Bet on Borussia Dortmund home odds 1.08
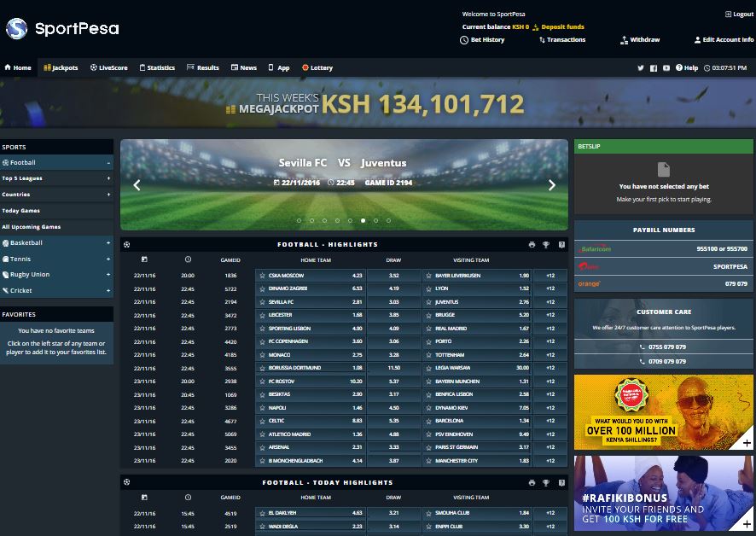The height and width of the screenshot is (536, 756). click(x=311, y=368)
